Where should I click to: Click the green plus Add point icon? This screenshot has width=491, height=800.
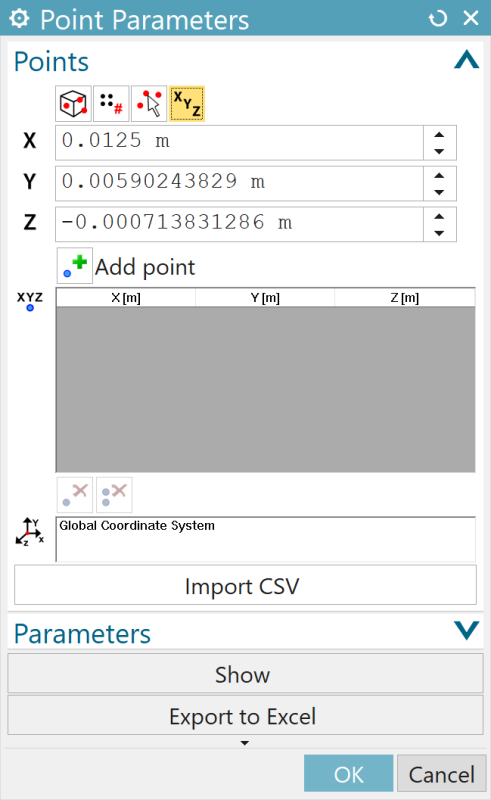[x=75, y=266]
